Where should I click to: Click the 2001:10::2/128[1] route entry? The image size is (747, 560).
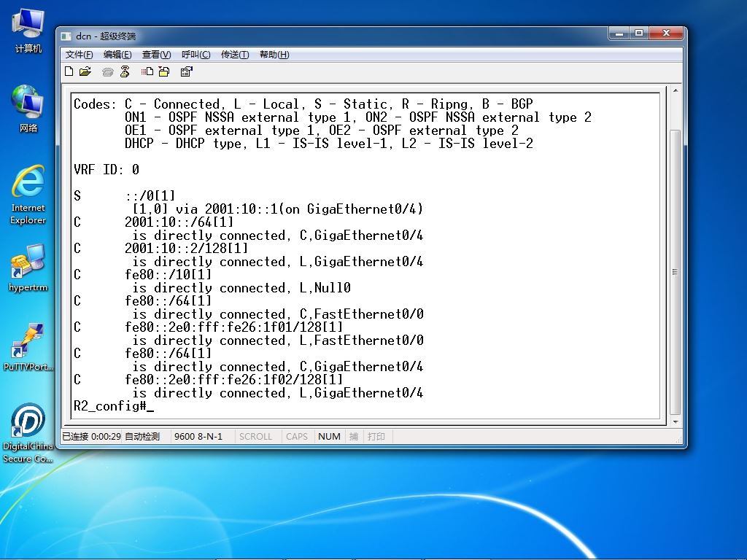pyautogui.click(x=186, y=249)
